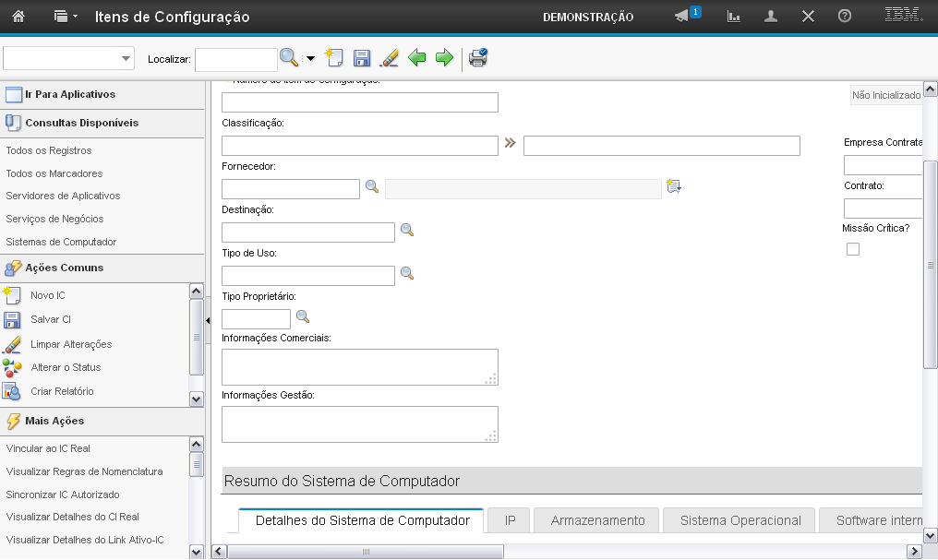
Task: Switch to the Armazenamento tab
Action: point(597,520)
